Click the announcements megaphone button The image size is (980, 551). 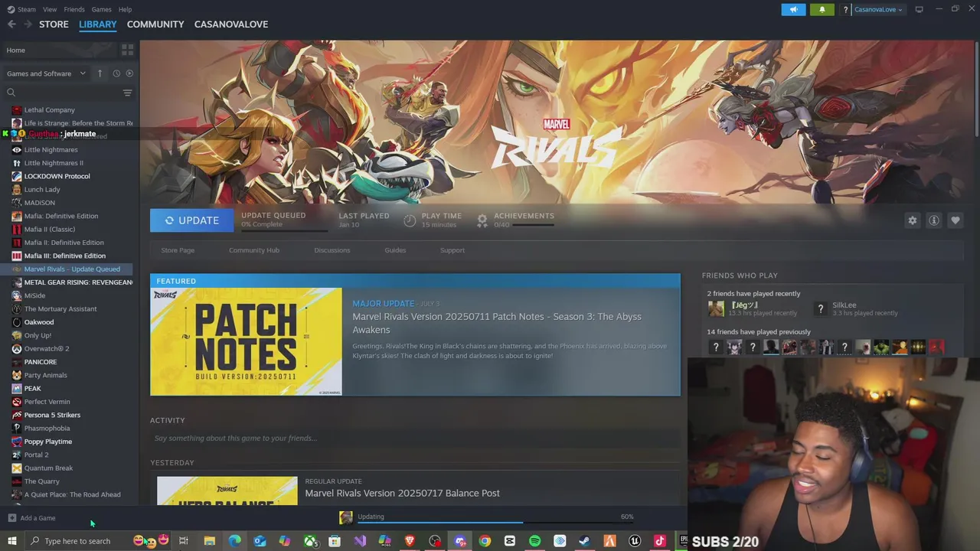click(x=793, y=9)
